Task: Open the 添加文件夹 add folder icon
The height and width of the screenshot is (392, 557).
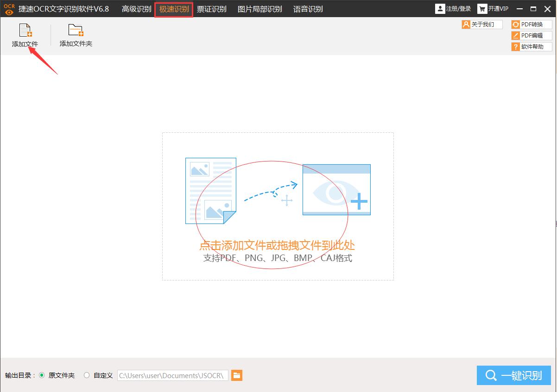Action: 75,31
